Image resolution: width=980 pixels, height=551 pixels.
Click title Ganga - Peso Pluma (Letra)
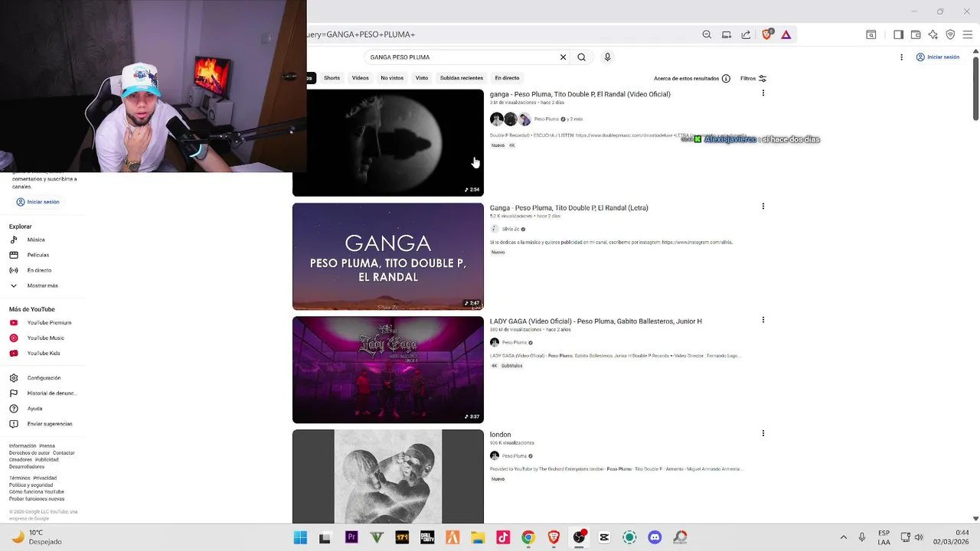(x=569, y=207)
